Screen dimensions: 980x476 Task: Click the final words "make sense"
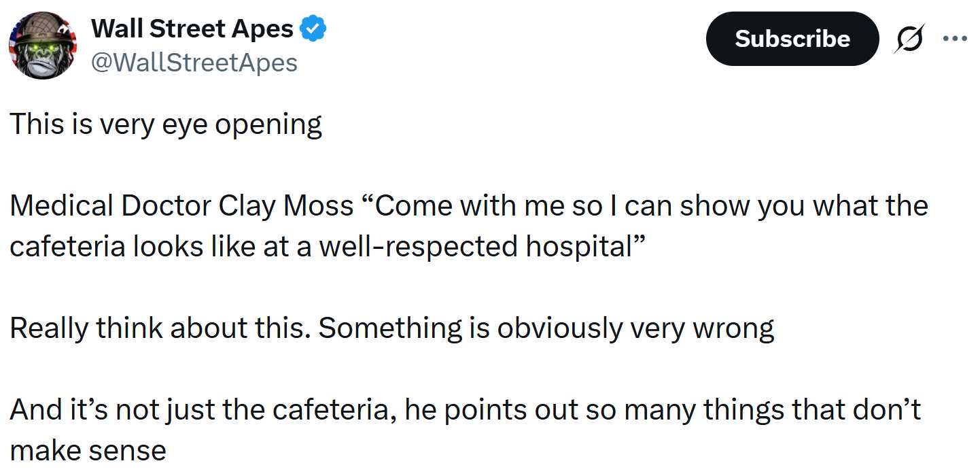(88, 450)
